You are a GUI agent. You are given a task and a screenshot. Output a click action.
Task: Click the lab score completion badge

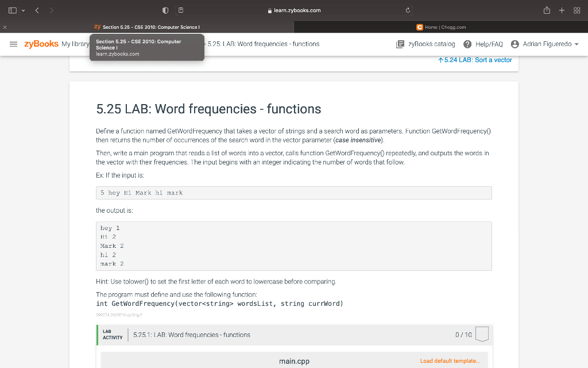tap(482, 334)
